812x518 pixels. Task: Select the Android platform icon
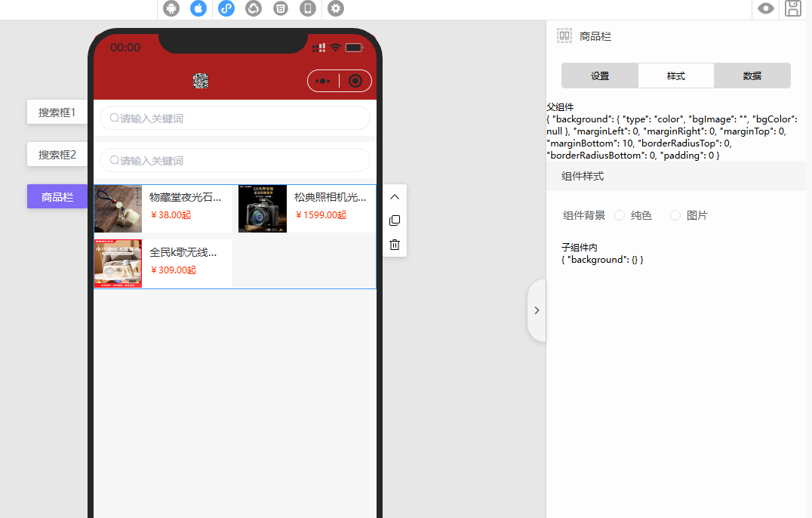coord(171,8)
